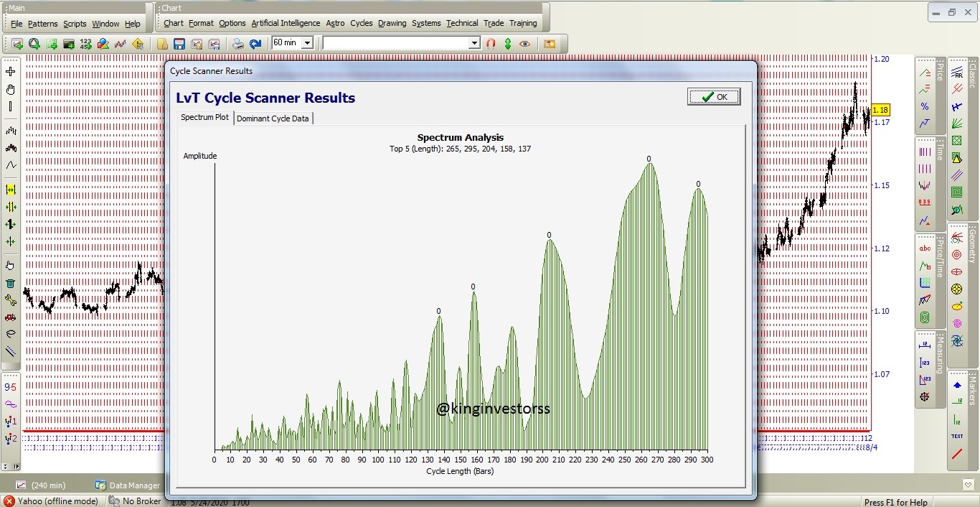980x507 pixels.
Task: Toggle the crosshair plus tool
Action: coord(10,71)
